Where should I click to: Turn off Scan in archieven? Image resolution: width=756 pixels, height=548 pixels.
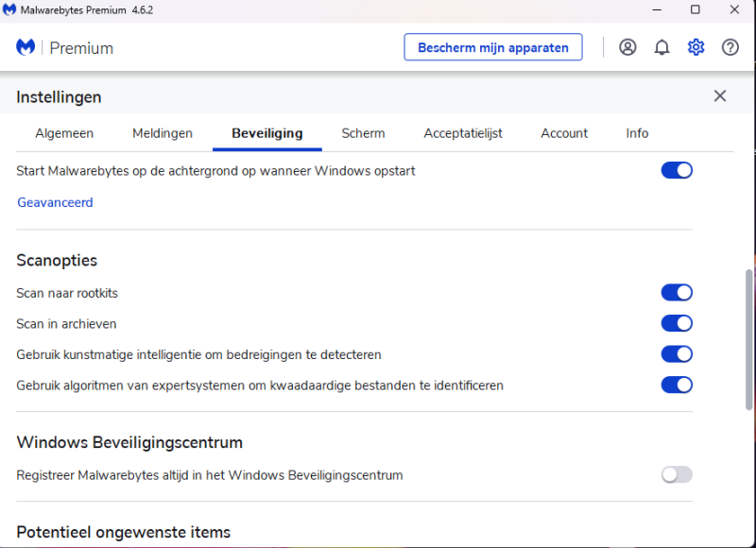coord(677,324)
